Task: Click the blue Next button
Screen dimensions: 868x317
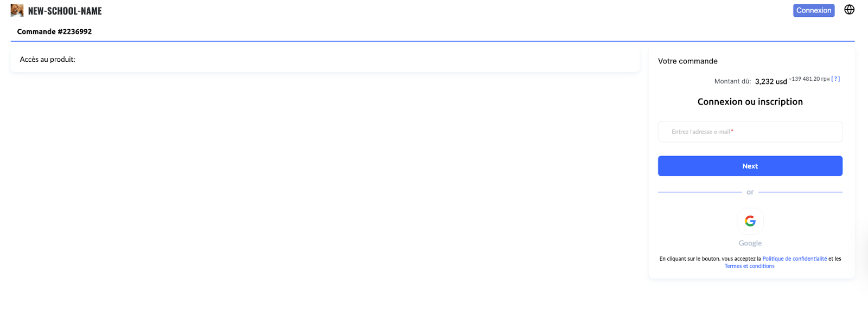Action: 750,166
